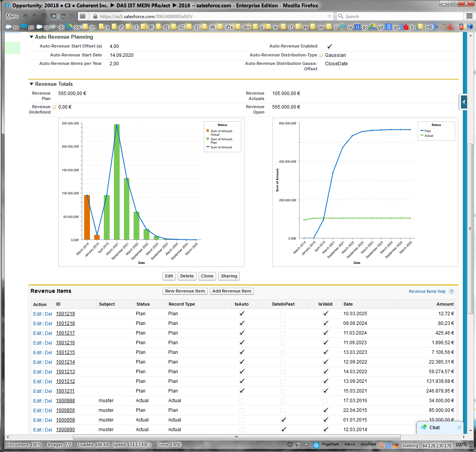Screen dimensions: 476x452
Task: Open the Revenue Items Help question icon
Action: (452, 292)
